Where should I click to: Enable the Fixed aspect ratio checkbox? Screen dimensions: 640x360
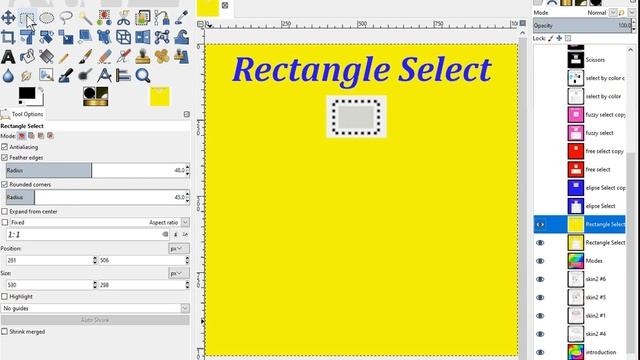click(4, 222)
